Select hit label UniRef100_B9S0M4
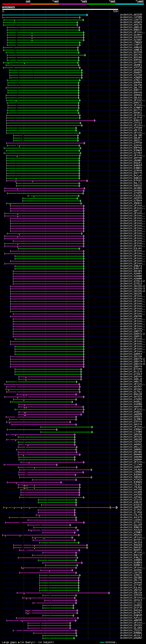The image size is (146, 644). [131, 58]
